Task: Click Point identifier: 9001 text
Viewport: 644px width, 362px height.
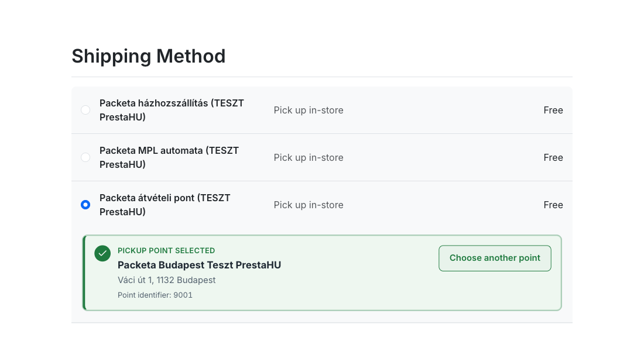Action: [155, 295]
